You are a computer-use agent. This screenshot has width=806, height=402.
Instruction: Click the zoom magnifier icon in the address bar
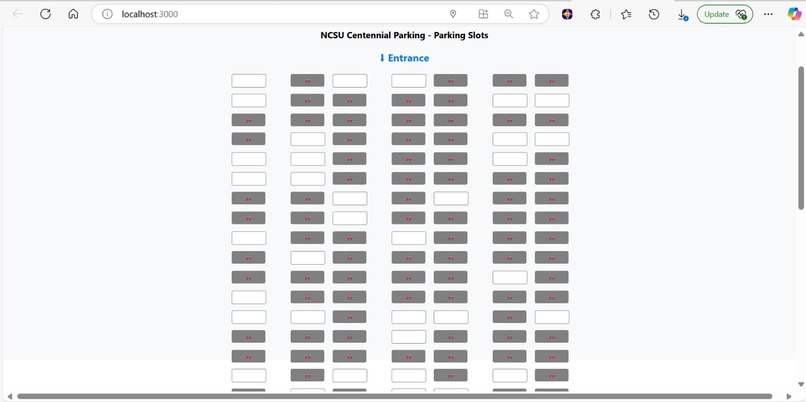coord(508,14)
